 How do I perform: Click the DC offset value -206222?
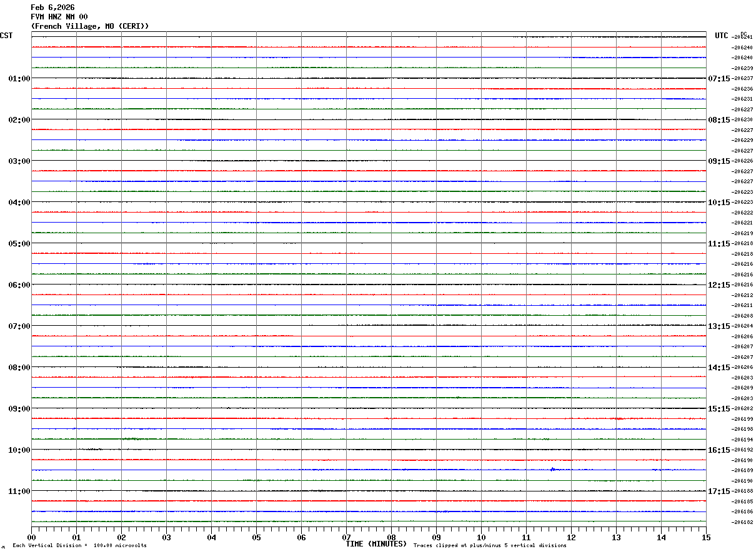point(742,213)
